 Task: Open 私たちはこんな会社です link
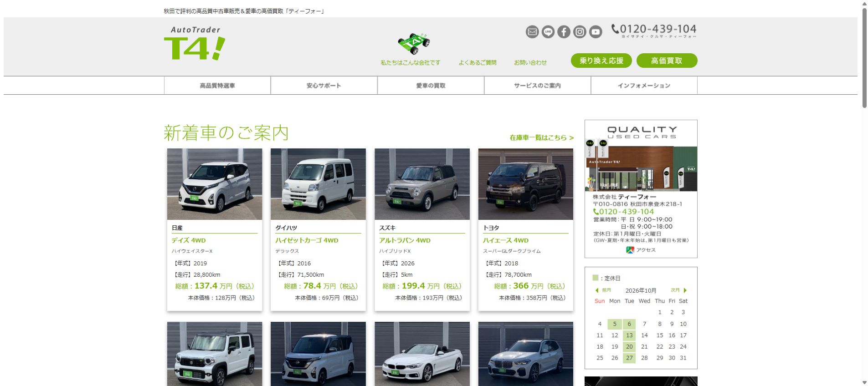click(x=411, y=63)
